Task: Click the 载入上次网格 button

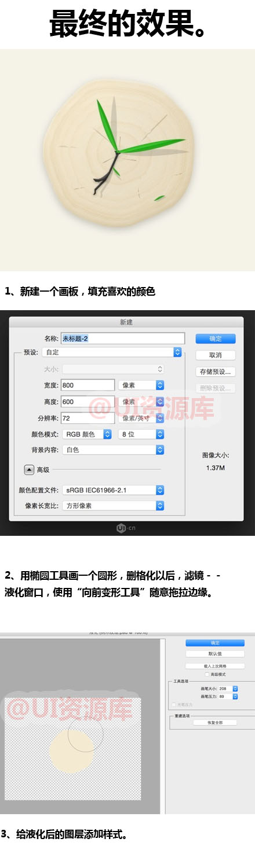Action: tap(215, 666)
